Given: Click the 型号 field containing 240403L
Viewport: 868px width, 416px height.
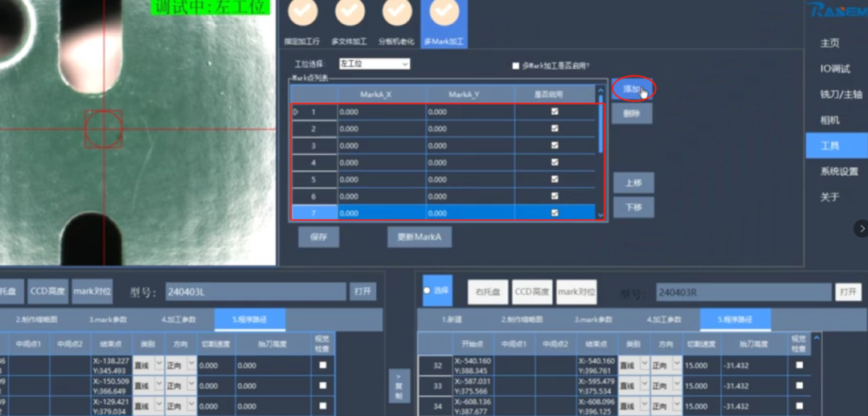Looking at the screenshot, I should 256,292.
